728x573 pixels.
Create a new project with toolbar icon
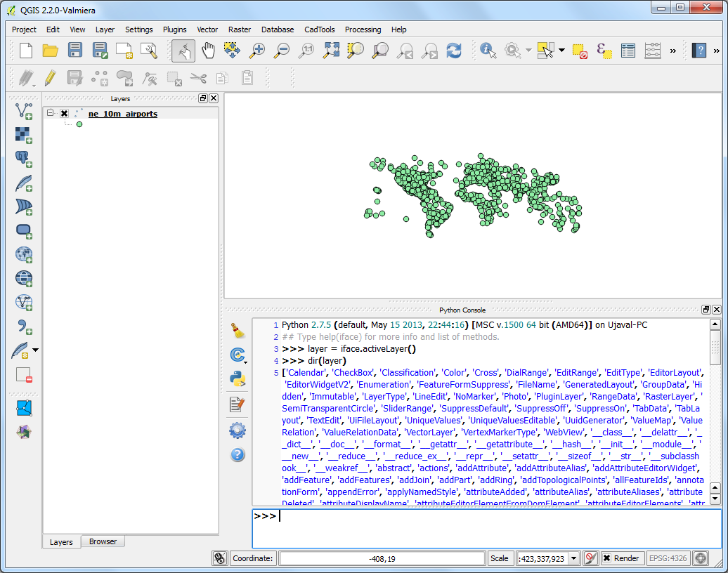[26, 50]
